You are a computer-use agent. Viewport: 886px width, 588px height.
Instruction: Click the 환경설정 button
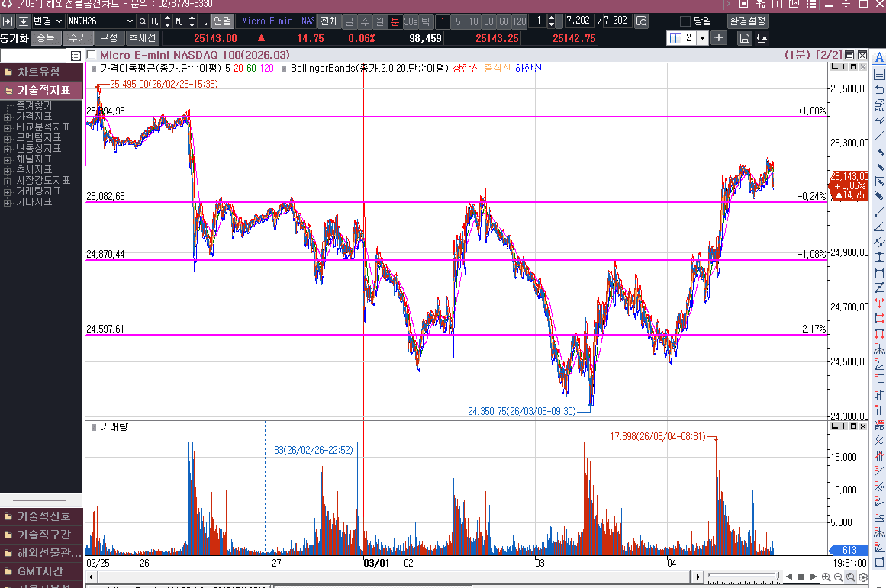pyautogui.click(x=747, y=21)
